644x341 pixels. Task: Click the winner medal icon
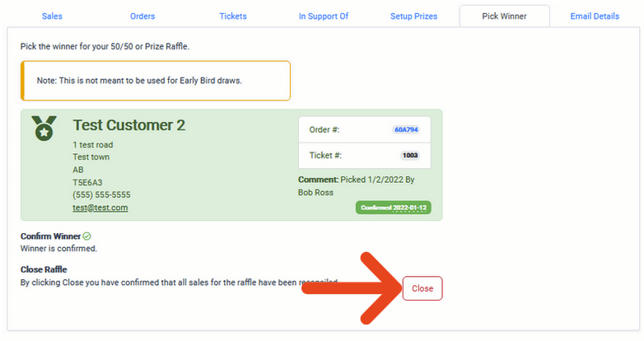[x=44, y=128]
